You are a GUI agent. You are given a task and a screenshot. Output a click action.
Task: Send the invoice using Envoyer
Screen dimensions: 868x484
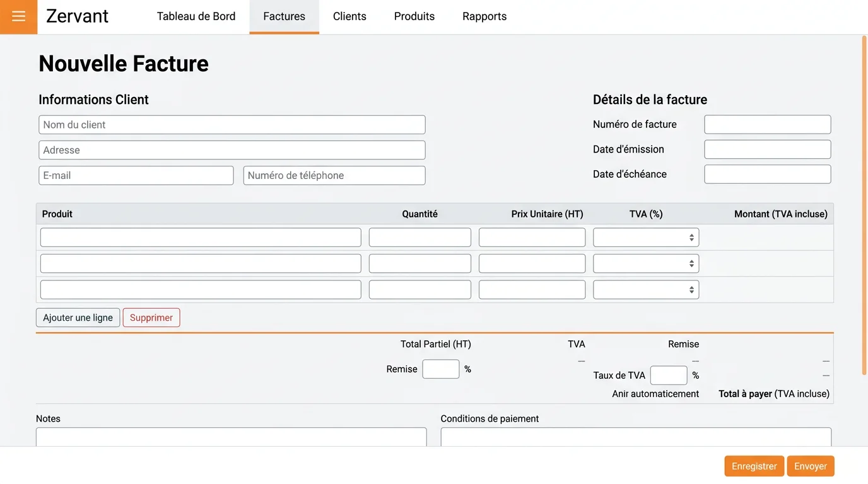(x=810, y=466)
